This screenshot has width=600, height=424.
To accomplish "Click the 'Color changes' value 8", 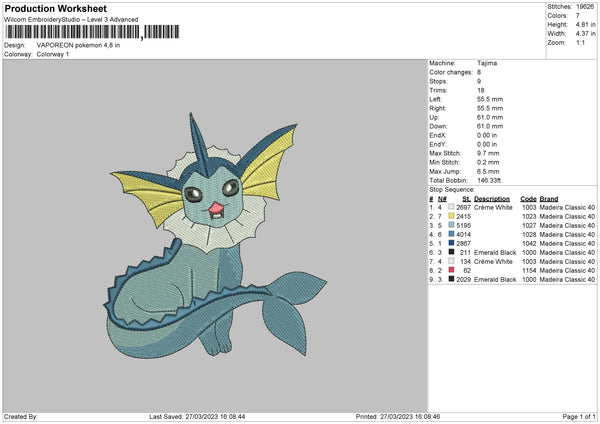I will click(479, 72).
